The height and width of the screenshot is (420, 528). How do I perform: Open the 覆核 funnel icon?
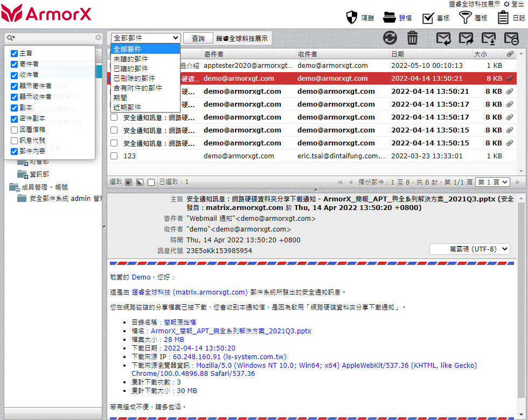pos(466,17)
